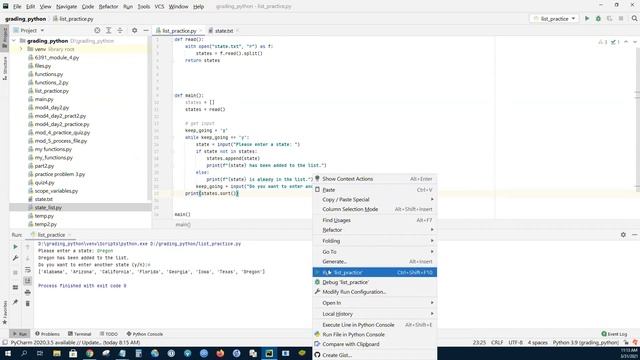The width and height of the screenshot is (640, 360).
Task: Start debugging with the green bug icon
Action: click(598, 18)
